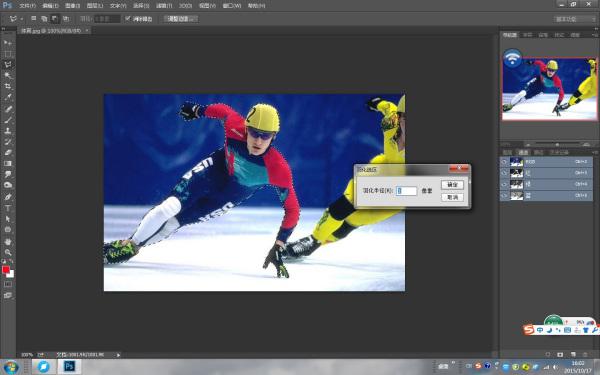This screenshot has width=600, height=375.
Task: Click the feather radius input field
Action: click(x=406, y=191)
